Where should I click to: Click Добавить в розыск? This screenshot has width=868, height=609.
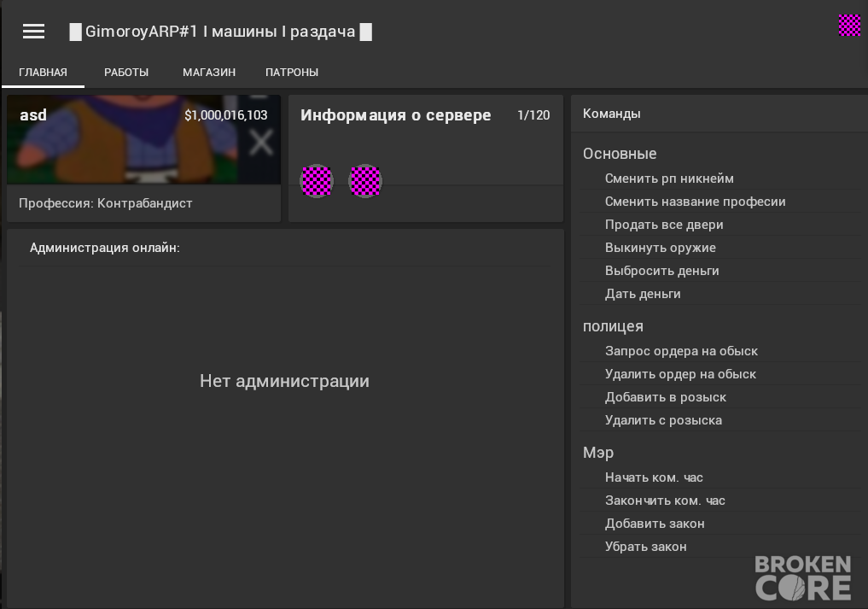pyautogui.click(x=720, y=397)
